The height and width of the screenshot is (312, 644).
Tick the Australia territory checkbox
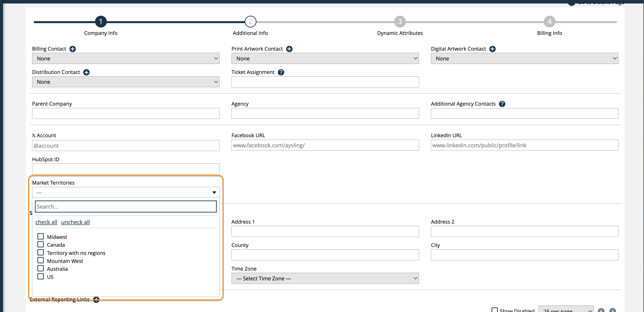pos(40,268)
